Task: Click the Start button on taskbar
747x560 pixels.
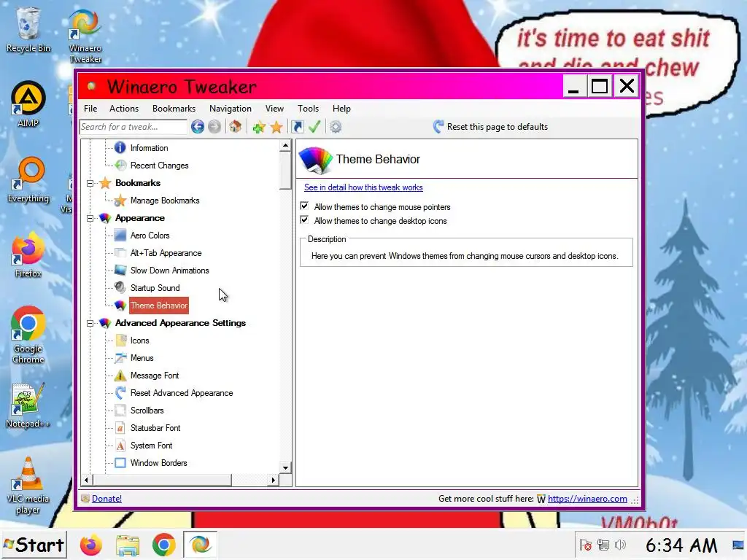Action: 34,545
